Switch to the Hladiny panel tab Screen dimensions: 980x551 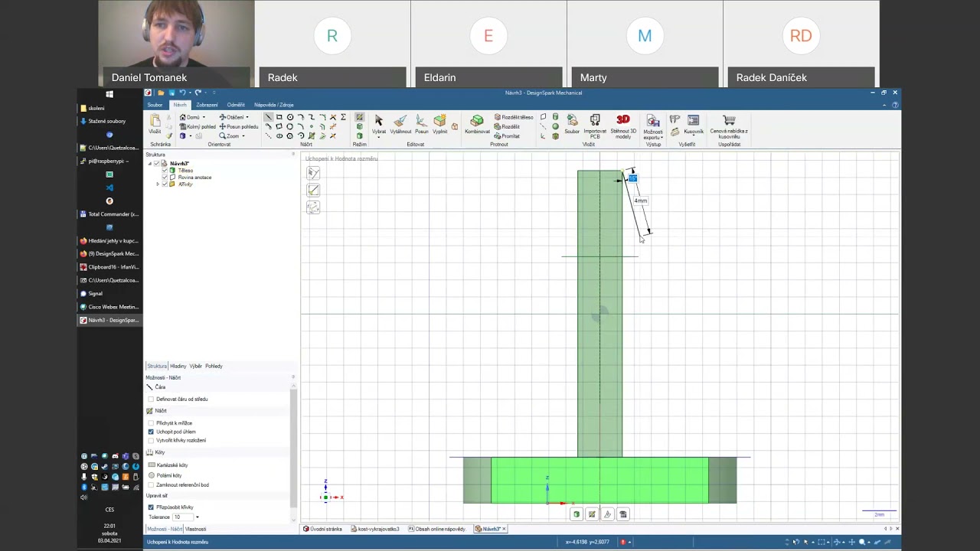click(x=178, y=366)
